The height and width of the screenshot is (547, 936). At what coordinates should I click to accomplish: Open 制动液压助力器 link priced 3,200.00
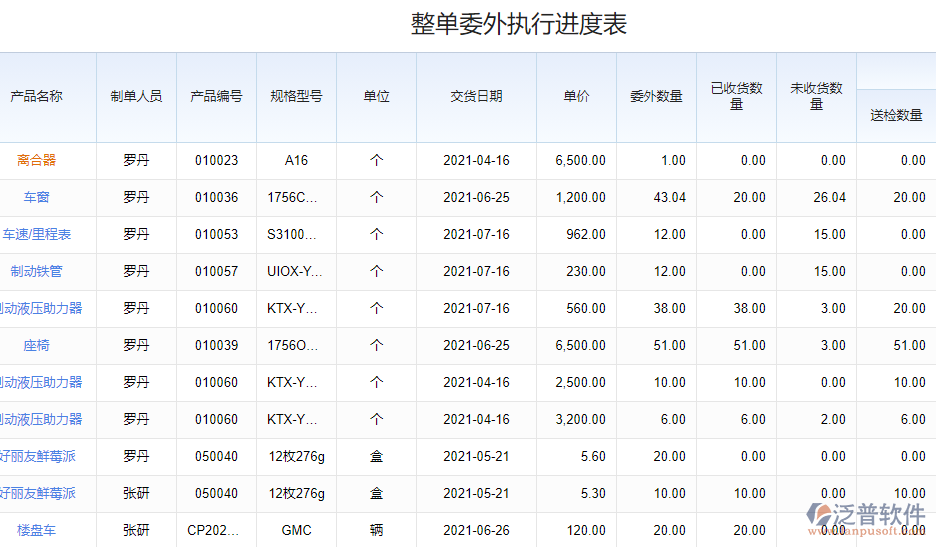(41, 419)
